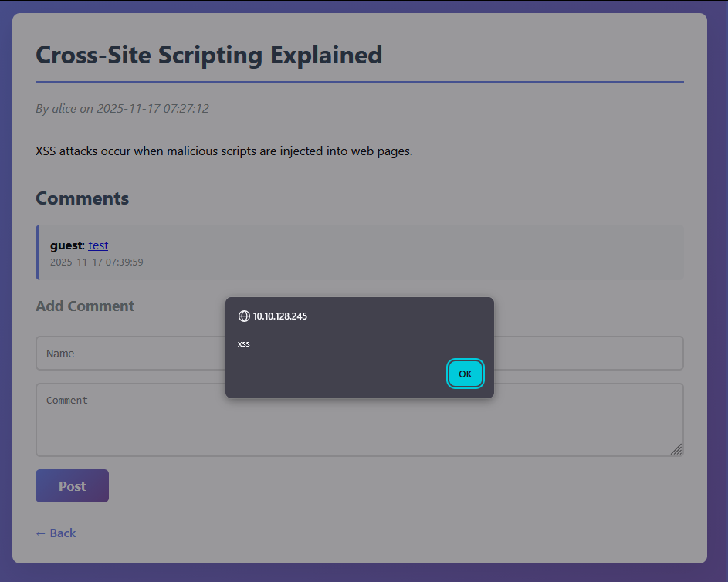
Task: Select the 'Cross-Site Scripting Explained' heading
Action: tap(209, 55)
